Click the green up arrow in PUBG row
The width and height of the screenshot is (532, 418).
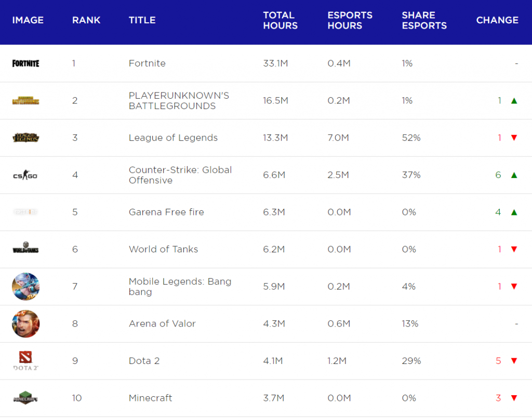[x=514, y=101]
